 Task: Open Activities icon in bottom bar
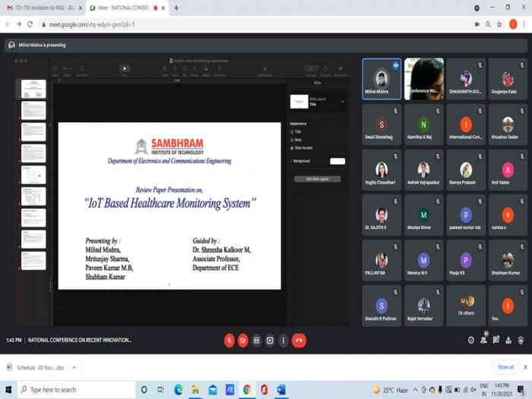508,340
